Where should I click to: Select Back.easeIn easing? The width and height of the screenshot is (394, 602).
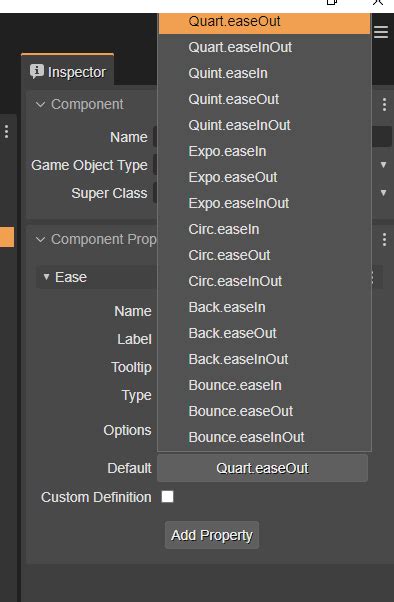(264, 307)
